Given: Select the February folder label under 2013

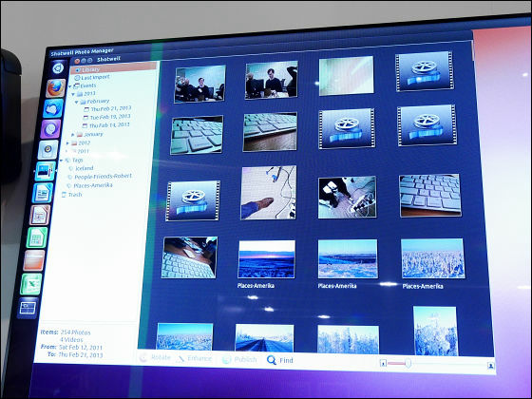Looking at the screenshot, I should pos(98,101).
